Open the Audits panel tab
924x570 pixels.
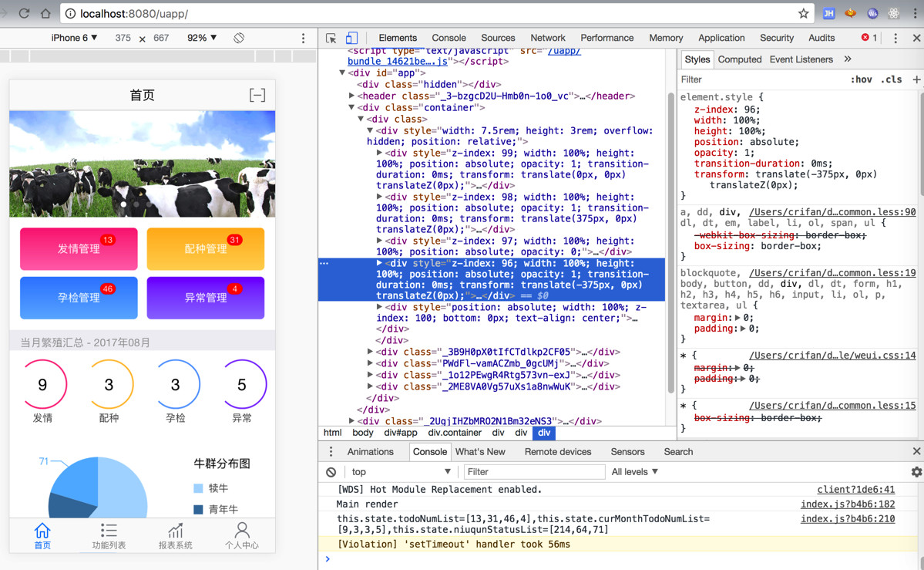point(822,38)
